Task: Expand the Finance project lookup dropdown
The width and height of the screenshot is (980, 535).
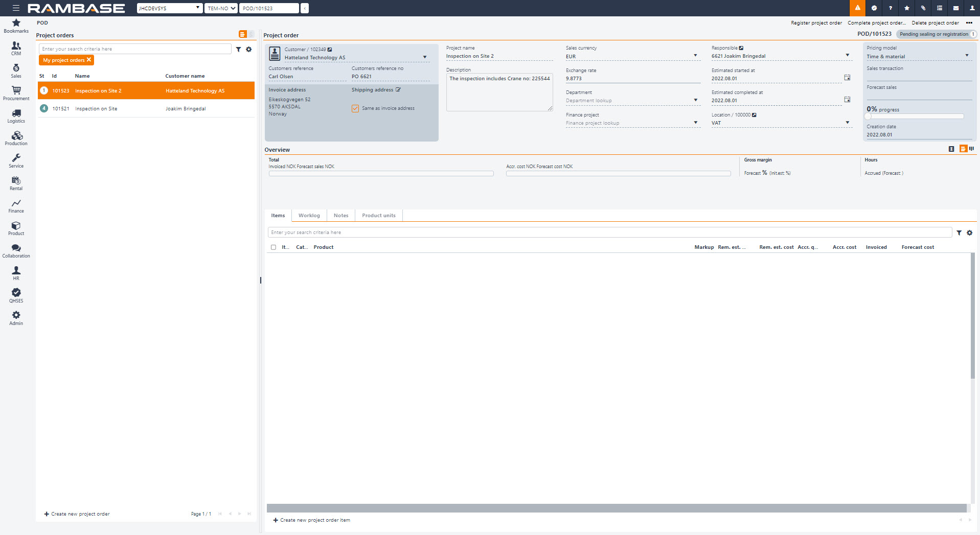Action: click(695, 123)
